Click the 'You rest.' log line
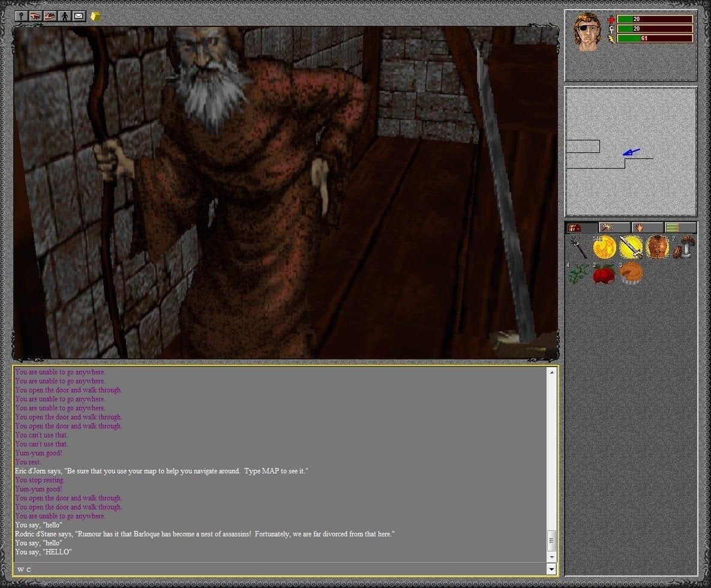The image size is (711, 588). tap(28, 462)
